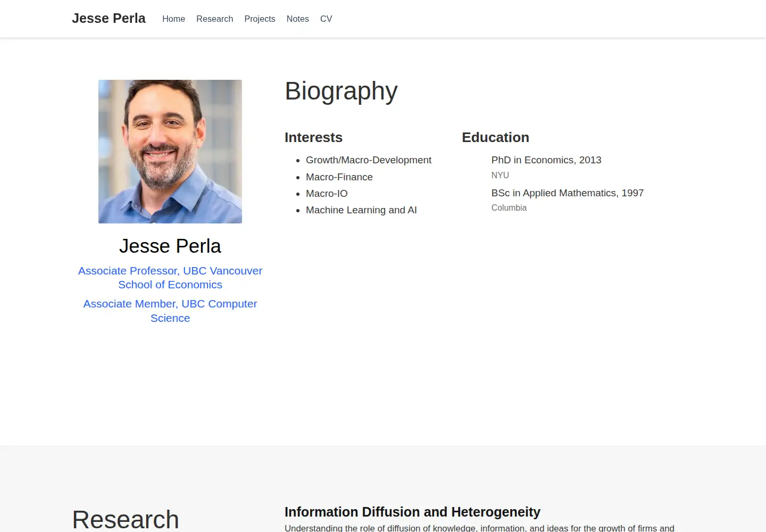The height and width of the screenshot is (532, 766).
Task: Click the Jesse Perla profile photo
Action: [x=170, y=152]
